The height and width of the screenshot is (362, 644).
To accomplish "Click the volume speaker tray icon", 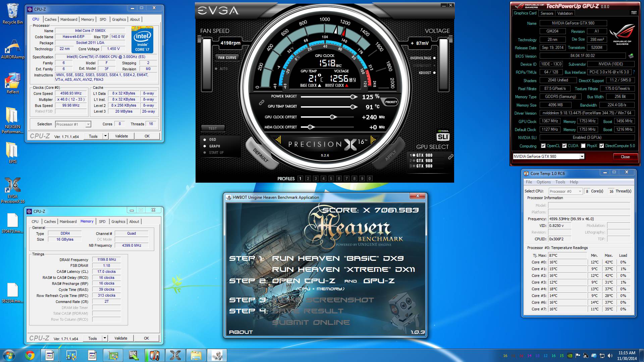I will [x=610, y=356].
